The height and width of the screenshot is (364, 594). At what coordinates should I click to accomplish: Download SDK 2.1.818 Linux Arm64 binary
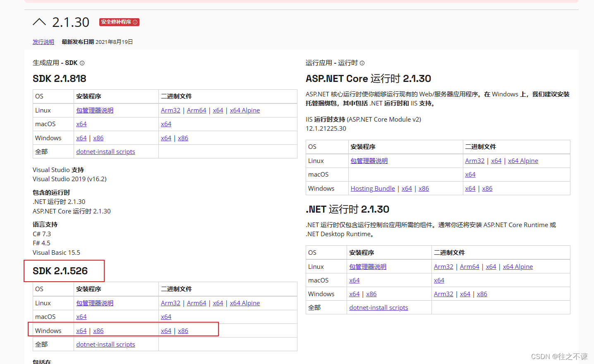(196, 110)
